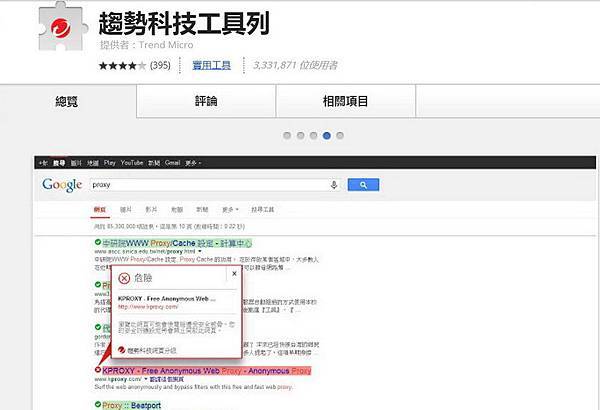The image size is (600, 410).
Task: Select the second carousel dot
Action: (x=300, y=136)
